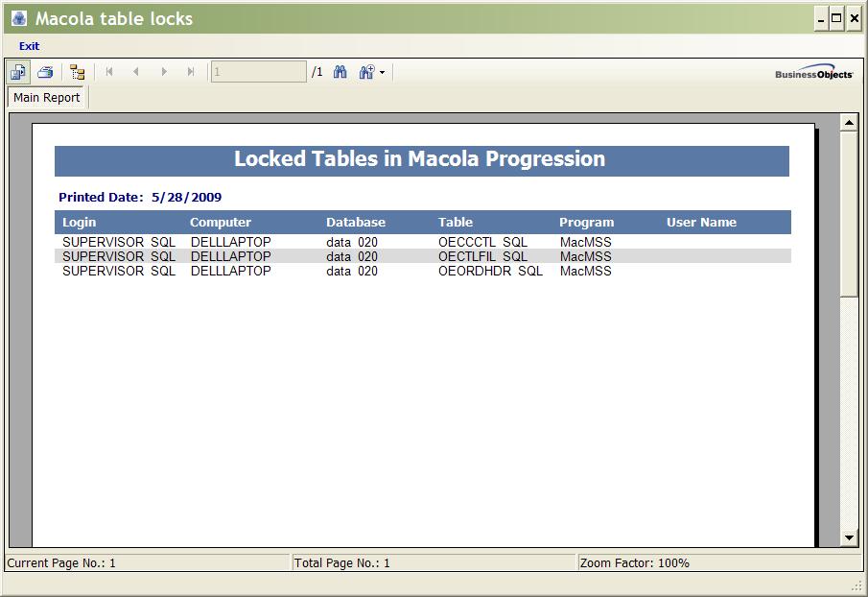The height and width of the screenshot is (597, 868).
Task: Go to the next page arrow
Action: [x=164, y=71]
